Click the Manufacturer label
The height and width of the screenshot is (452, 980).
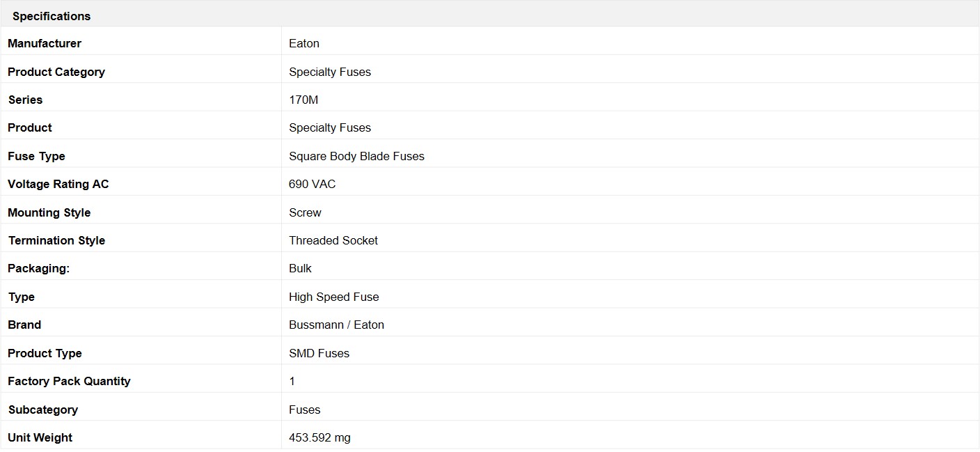(45, 43)
